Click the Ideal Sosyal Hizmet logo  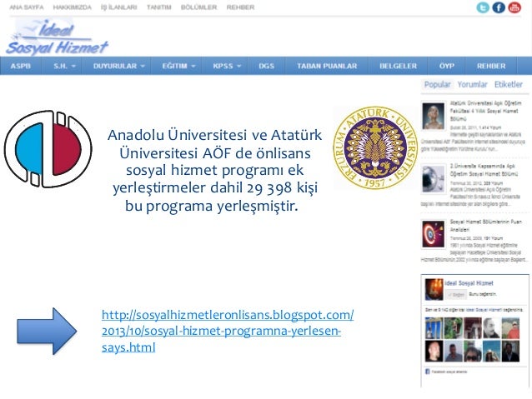57,37
